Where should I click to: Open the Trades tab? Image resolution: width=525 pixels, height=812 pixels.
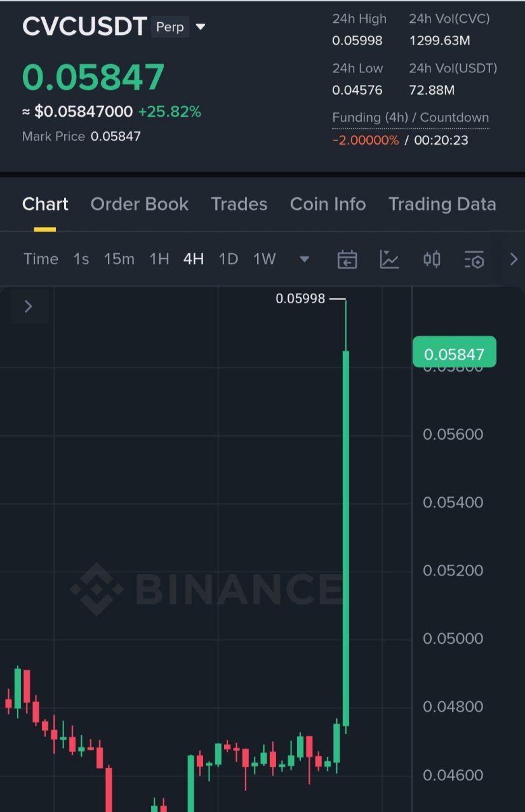239,204
